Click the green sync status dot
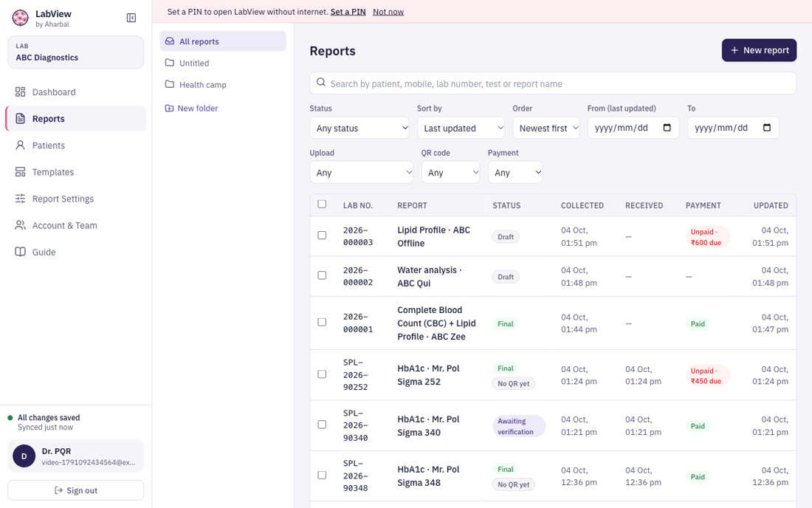Screen dimensions: 812x508 point(10,417)
